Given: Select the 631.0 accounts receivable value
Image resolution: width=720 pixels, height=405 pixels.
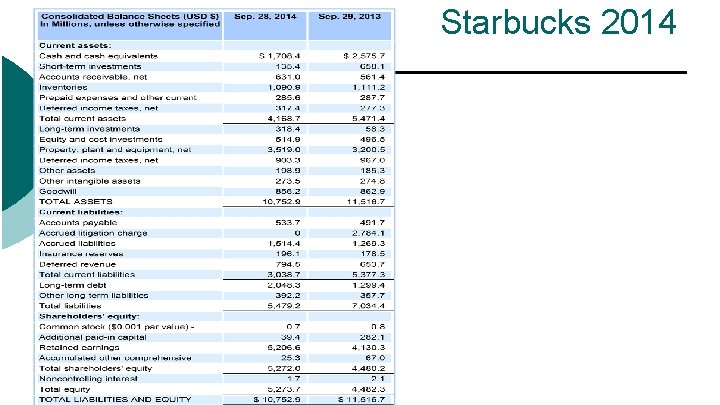Looking at the screenshot, I should click(x=288, y=77).
